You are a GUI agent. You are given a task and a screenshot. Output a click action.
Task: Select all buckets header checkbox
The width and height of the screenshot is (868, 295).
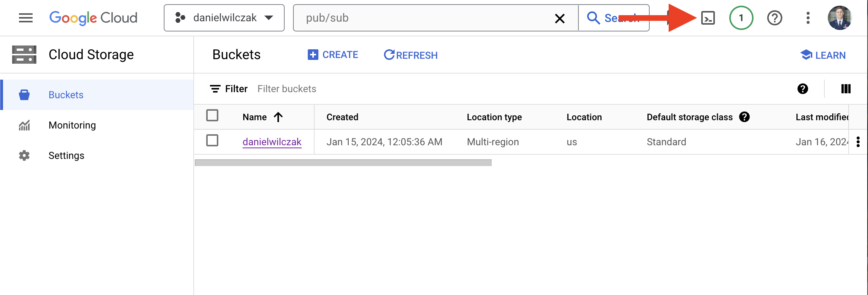pos(212,115)
